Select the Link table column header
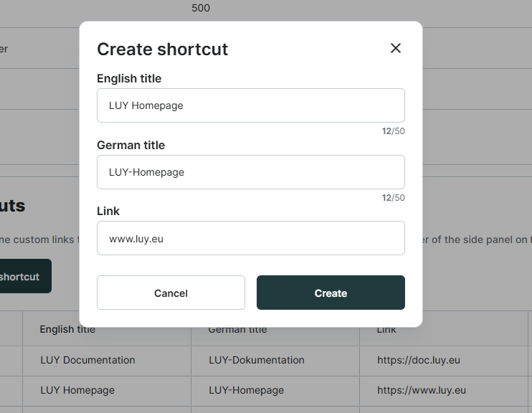532x413 pixels. click(x=386, y=330)
